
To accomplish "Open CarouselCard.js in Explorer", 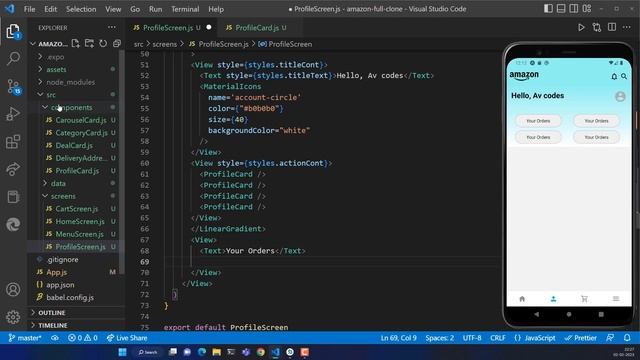I will click(81, 120).
